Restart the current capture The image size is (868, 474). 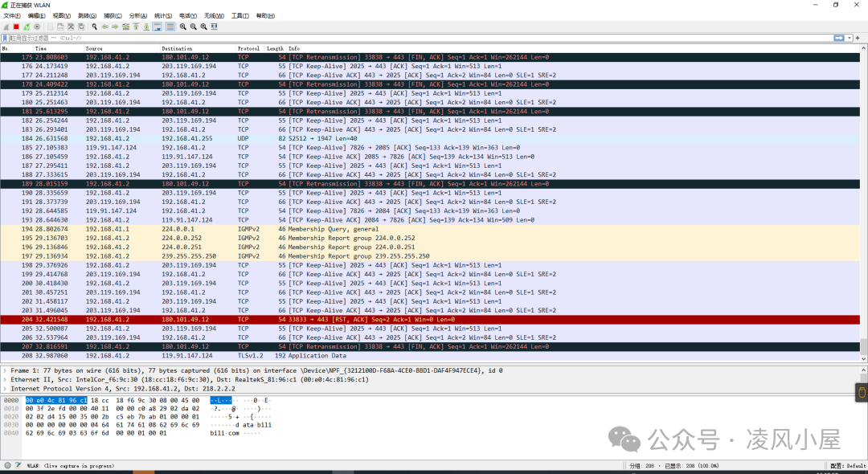(25, 27)
